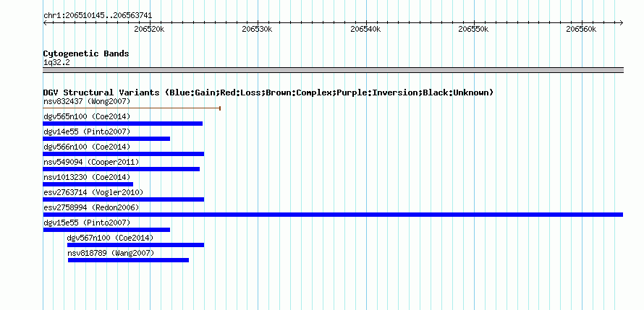Open nsv818789 (Wang2007) variant label

click(111, 253)
